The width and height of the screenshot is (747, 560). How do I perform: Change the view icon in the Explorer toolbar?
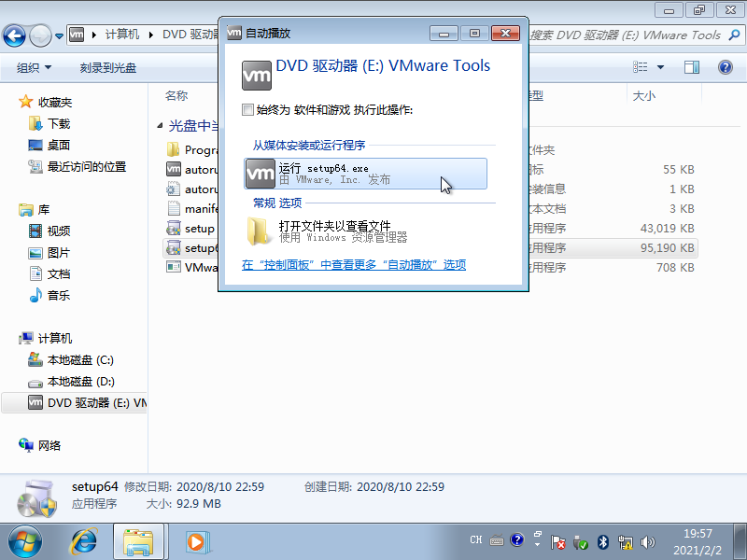[x=640, y=67]
